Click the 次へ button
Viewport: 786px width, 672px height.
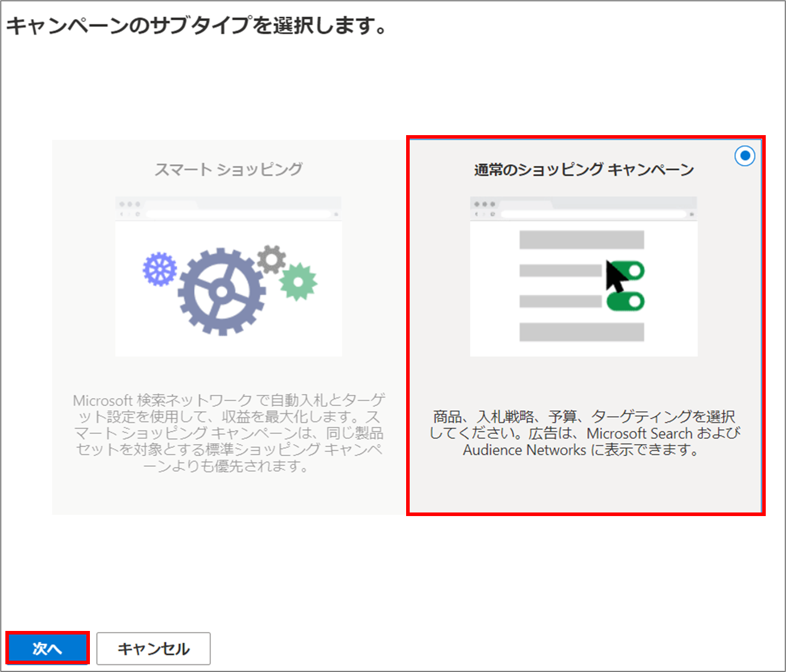[x=48, y=648]
